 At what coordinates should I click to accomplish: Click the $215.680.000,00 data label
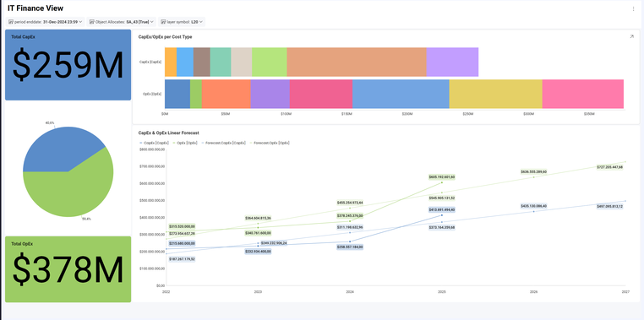182,243
